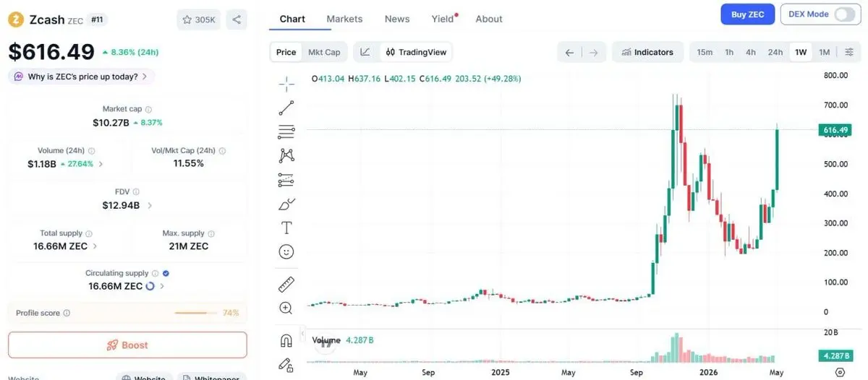Open the Fibonacci retracement lines tool
The image size is (868, 380).
286,132
